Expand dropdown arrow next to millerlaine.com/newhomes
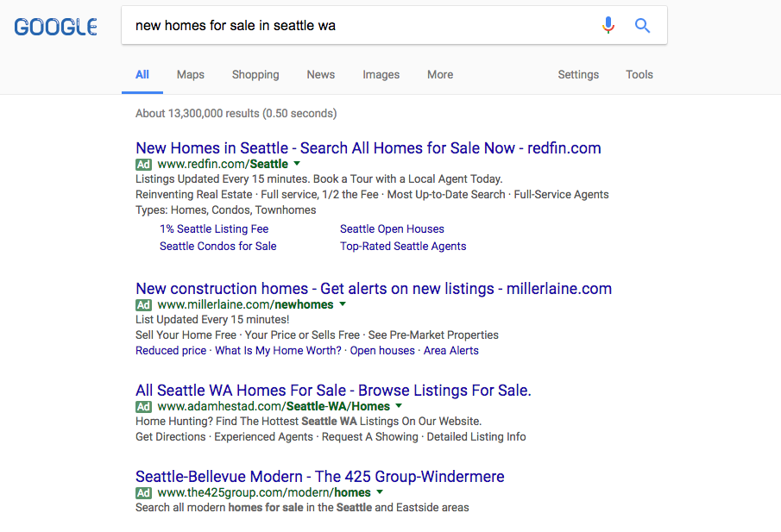 click(x=343, y=304)
